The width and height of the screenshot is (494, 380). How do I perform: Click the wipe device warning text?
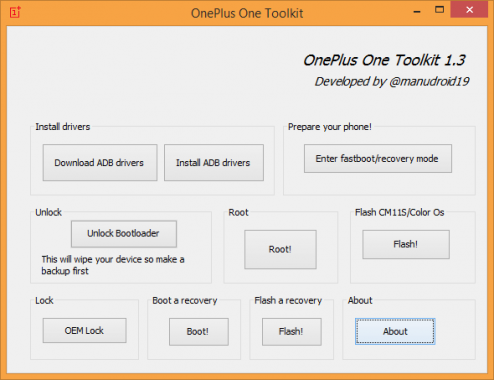point(113,265)
